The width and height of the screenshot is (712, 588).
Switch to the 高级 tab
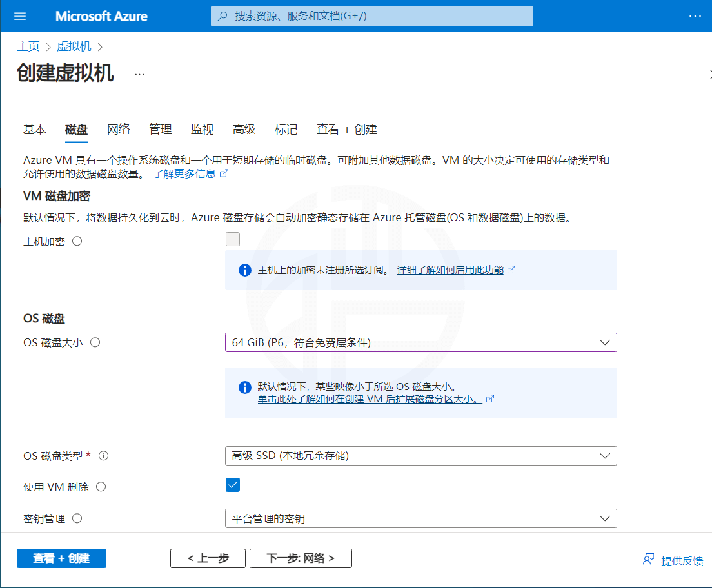click(x=244, y=130)
